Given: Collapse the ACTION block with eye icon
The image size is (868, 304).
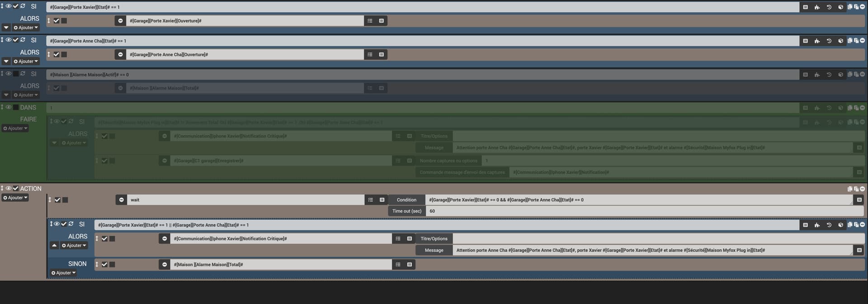Looking at the screenshot, I should point(8,188).
